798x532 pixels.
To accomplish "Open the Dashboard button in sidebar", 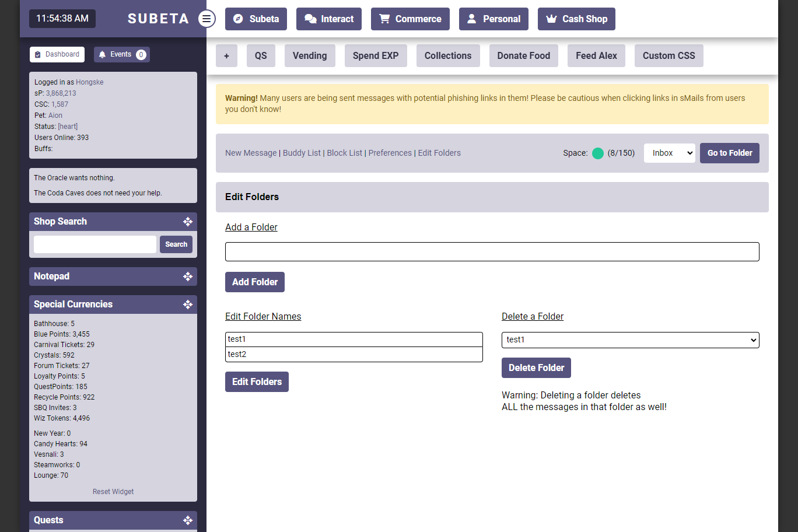I will point(57,54).
